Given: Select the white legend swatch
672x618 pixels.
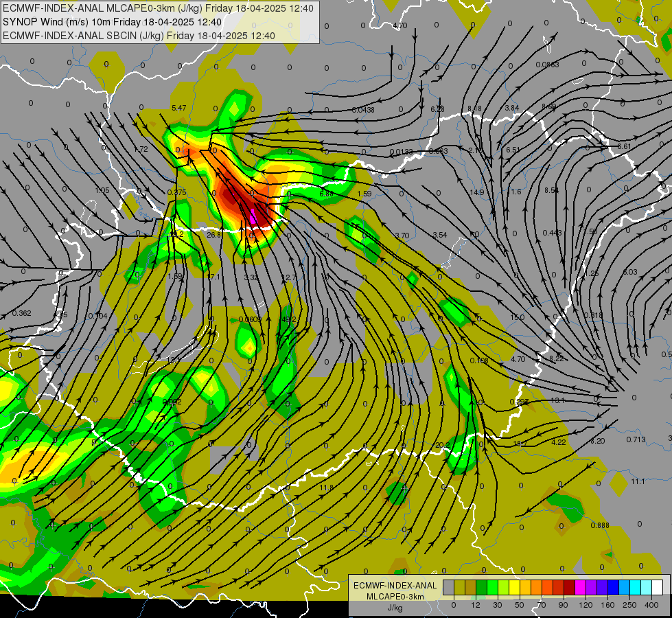Looking at the screenshot, I should [x=658, y=588].
